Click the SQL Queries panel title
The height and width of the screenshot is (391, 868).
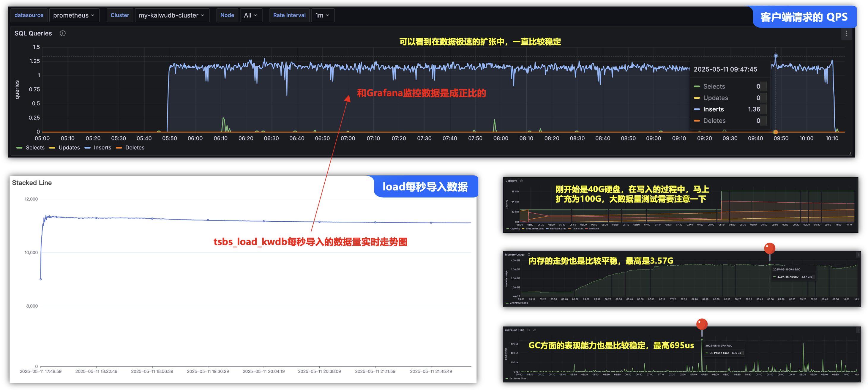[33, 33]
